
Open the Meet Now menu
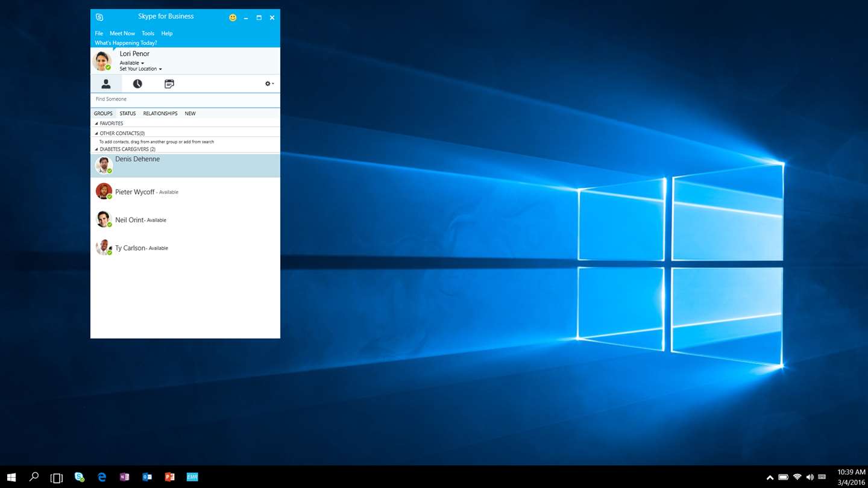click(x=122, y=33)
